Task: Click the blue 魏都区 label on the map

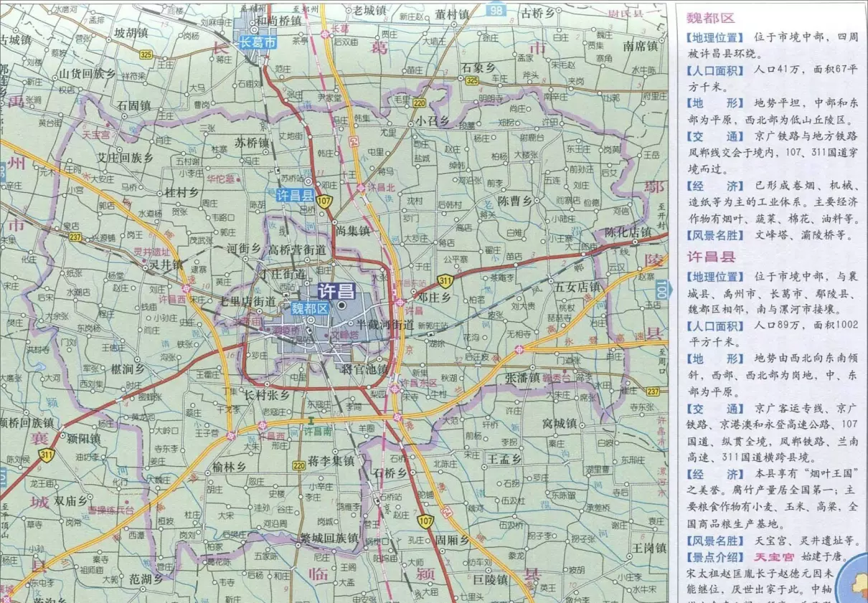Action: (309, 308)
